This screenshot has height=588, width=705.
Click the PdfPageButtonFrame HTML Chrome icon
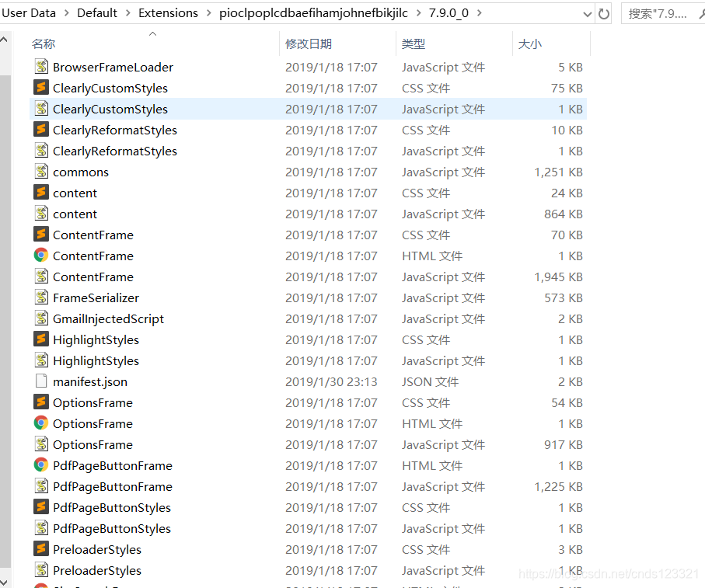[41, 465]
